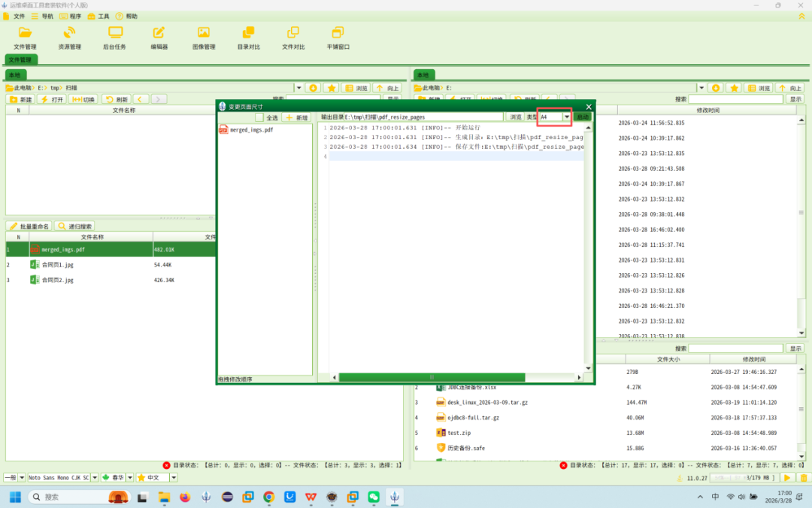812x508 pixels.
Task: Launch the 编辑器 editor tool
Action: [159, 38]
